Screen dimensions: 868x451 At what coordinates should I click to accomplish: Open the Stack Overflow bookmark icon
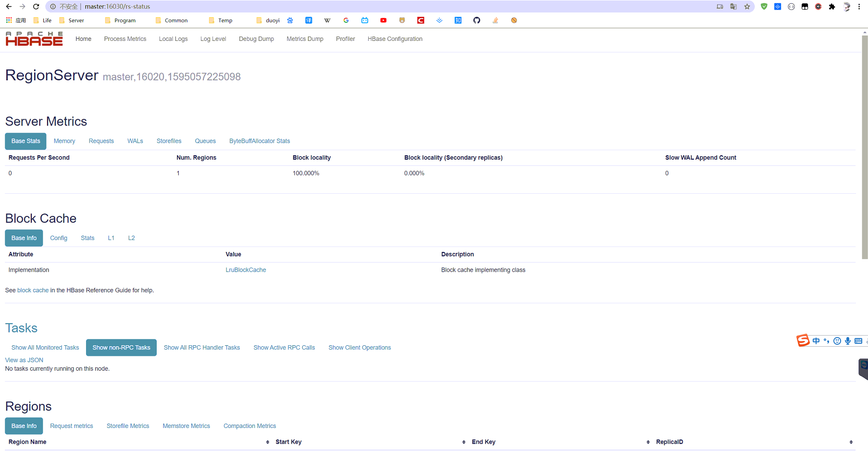[x=495, y=20]
